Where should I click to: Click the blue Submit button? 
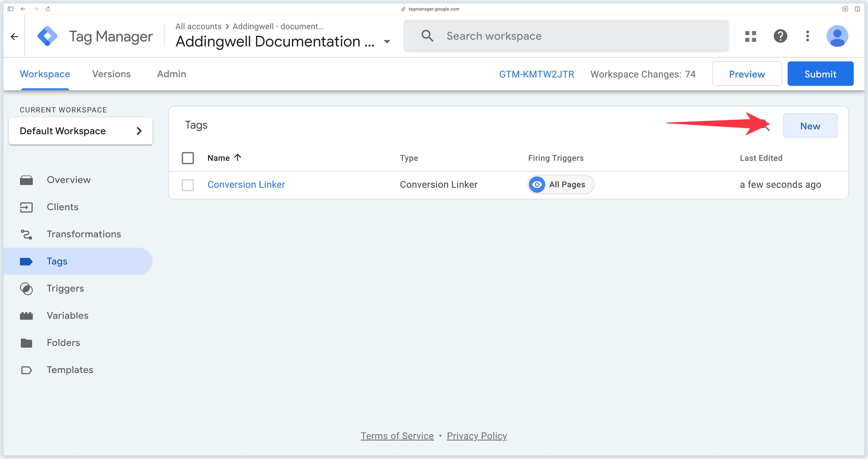click(x=821, y=74)
